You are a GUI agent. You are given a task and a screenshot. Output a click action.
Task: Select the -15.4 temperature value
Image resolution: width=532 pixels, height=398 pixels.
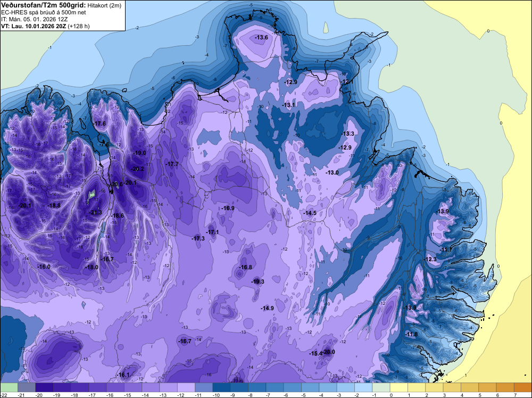click(315, 353)
